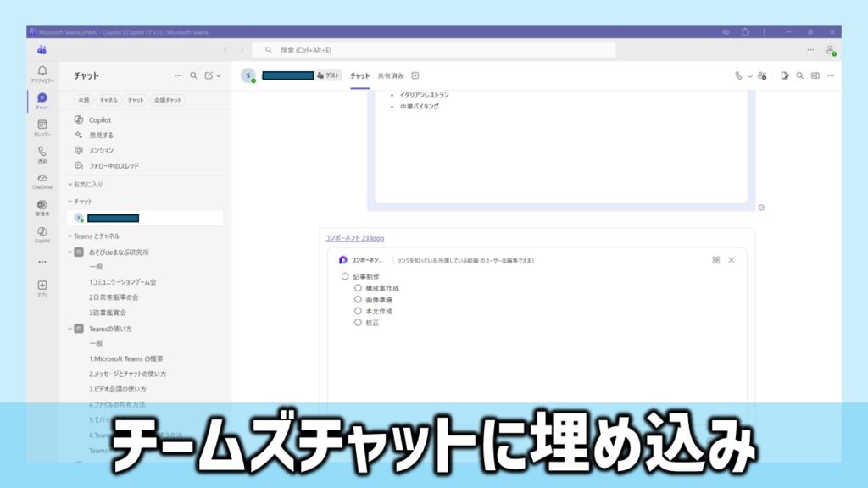The image size is (868, 488).
Task: Check the 記事制作 task circle
Action: coord(345,277)
